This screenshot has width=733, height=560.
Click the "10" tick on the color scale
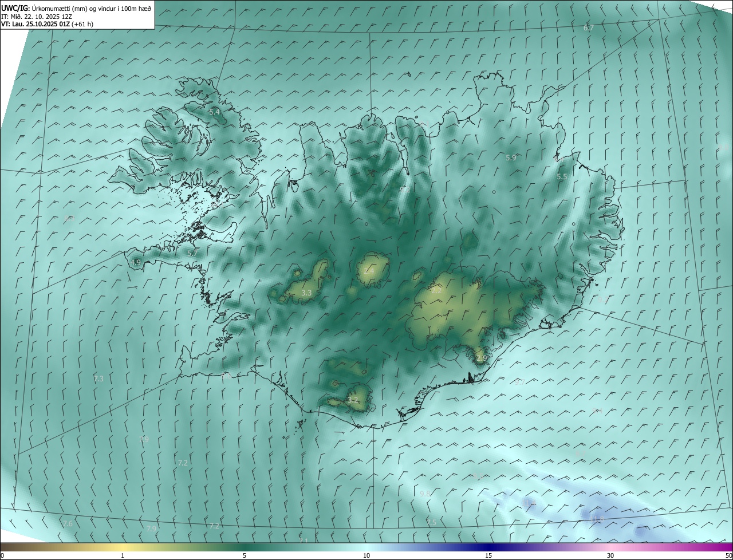tap(366, 555)
